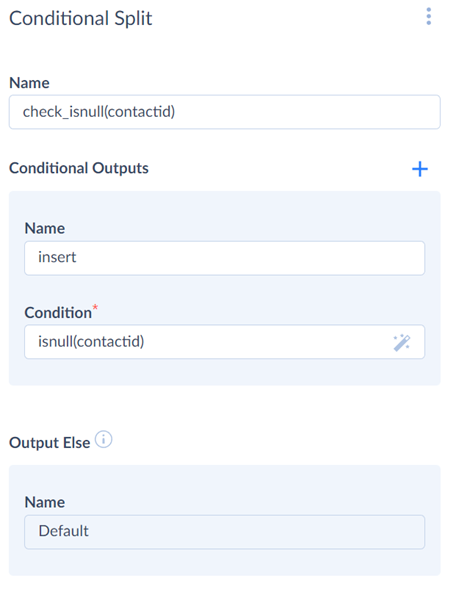Click the Conditional Outputs section heading
The width and height of the screenshot is (456, 589).
coord(79,168)
